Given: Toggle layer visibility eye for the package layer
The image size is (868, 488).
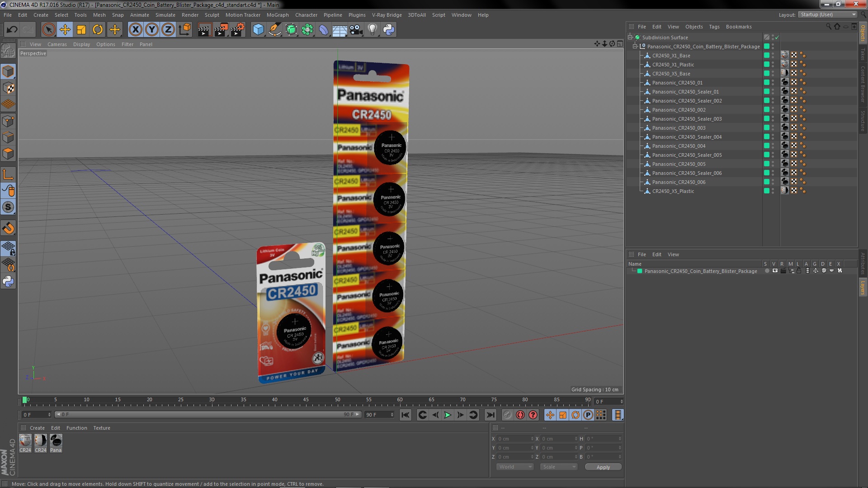Looking at the screenshot, I should (x=775, y=271).
